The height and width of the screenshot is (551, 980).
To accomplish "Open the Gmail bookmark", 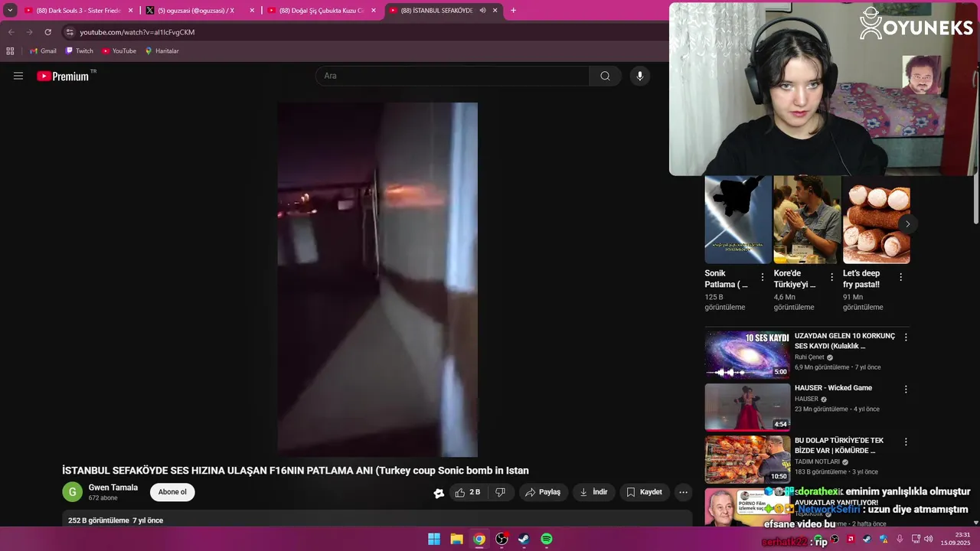I will (43, 51).
